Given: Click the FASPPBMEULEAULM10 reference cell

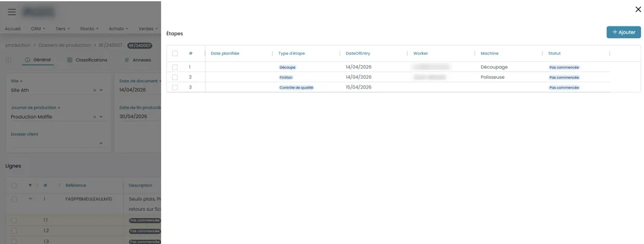Looking at the screenshot, I should (x=89, y=199).
